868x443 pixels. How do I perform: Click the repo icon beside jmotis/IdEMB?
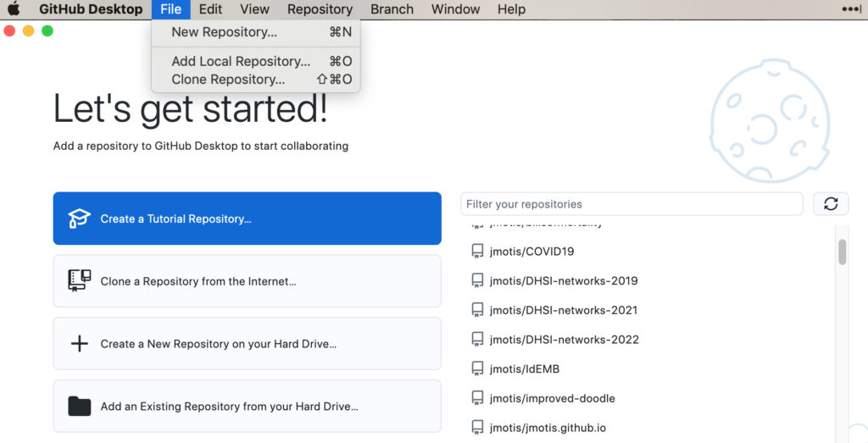(477, 368)
